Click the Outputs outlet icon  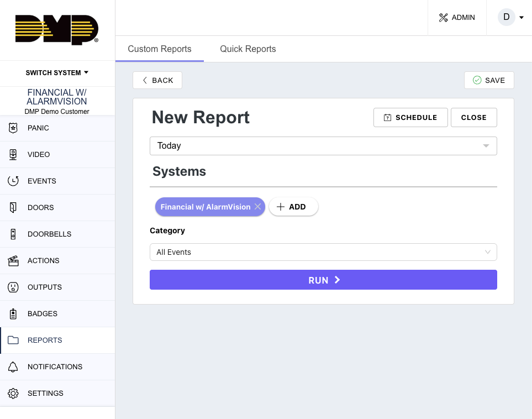[13, 287]
